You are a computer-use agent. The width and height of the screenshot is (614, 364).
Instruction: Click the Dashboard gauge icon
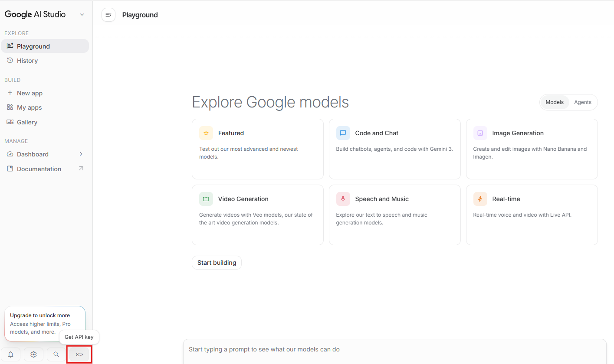10,154
